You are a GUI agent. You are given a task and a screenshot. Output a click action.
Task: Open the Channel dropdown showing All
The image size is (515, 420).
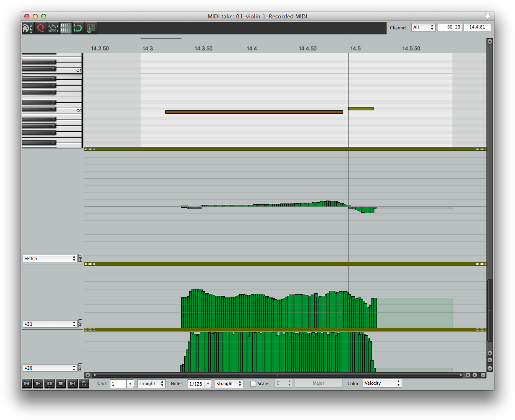[x=423, y=27]
